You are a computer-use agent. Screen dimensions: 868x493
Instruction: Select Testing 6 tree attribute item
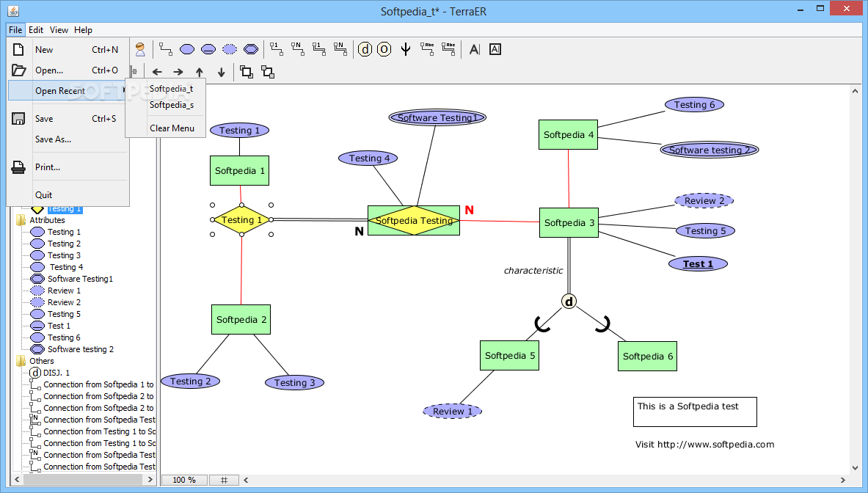pos(64,337)
